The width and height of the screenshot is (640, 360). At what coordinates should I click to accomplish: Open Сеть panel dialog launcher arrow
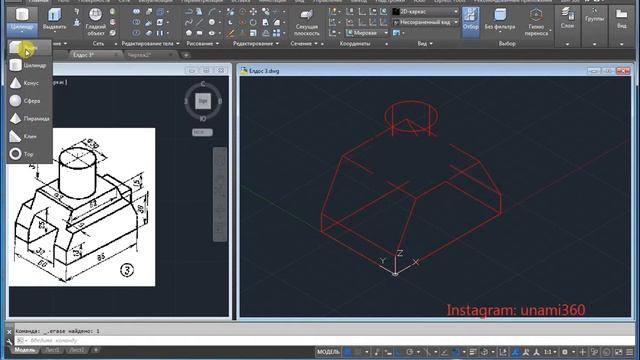pos(116,44)
